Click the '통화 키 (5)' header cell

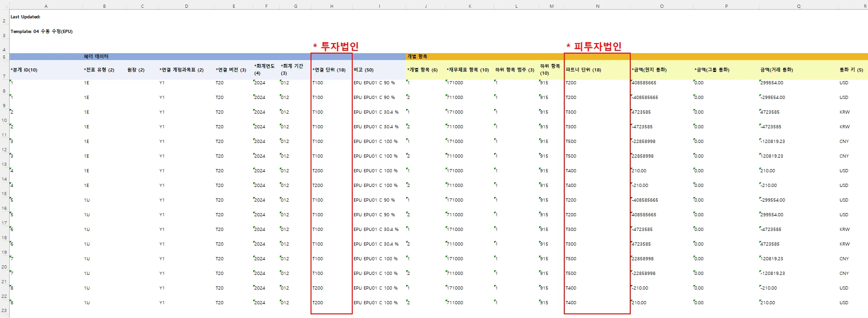pos(851,70)
